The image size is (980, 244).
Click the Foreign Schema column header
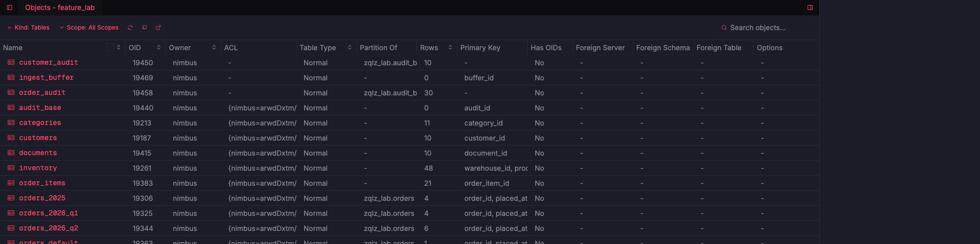click(x=663, y=48)
